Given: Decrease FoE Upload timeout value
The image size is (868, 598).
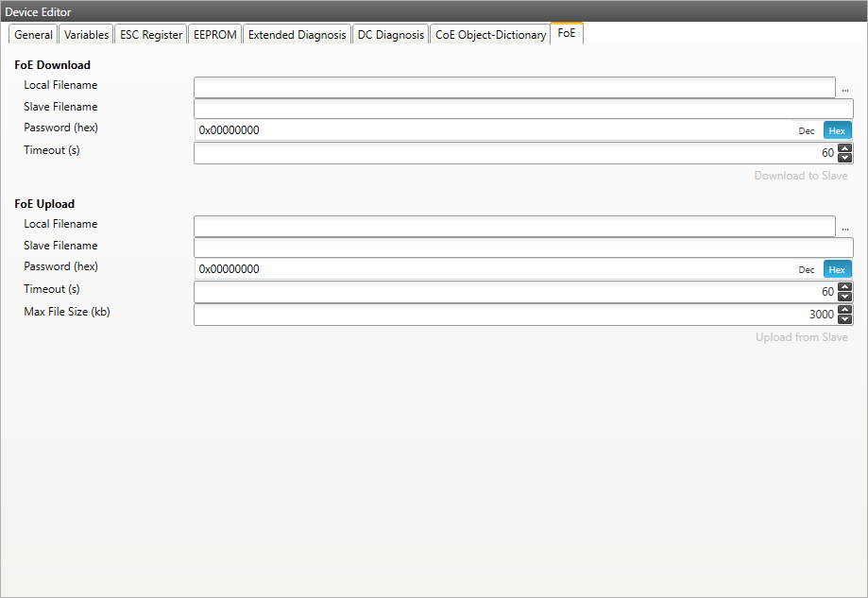Looking at the screenshot, I should point(845,297).
